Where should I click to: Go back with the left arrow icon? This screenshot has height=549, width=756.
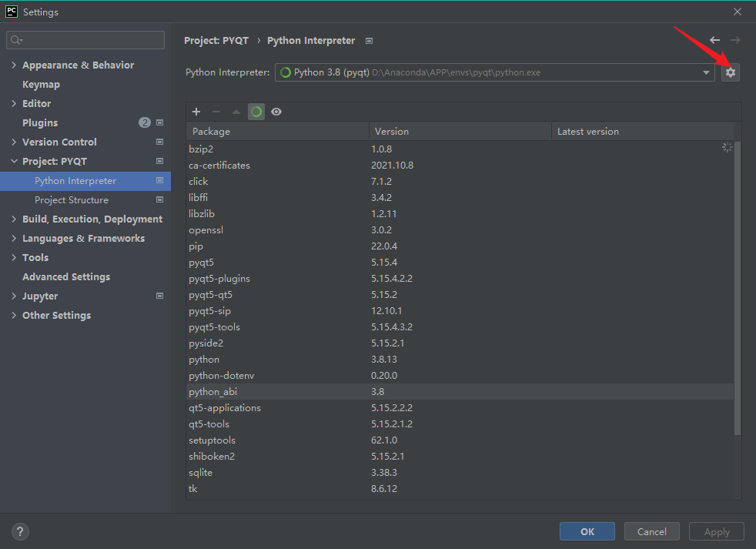coord(714,40)
